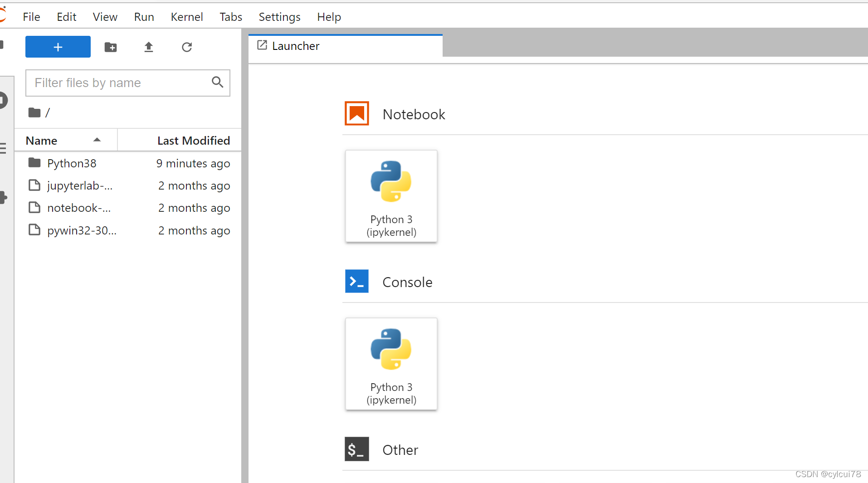Click the blue New Launcher plus button
This screenshot has width=868, height=483.
[x=58, y=47]
